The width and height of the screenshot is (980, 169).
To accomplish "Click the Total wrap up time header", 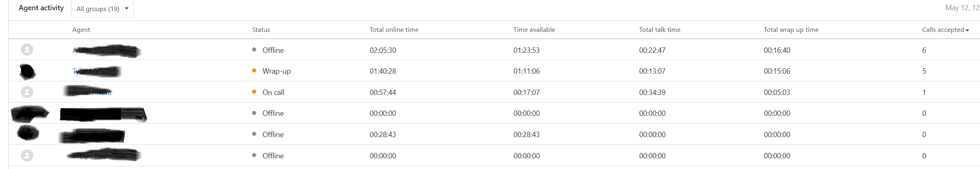I will [791, 30].
